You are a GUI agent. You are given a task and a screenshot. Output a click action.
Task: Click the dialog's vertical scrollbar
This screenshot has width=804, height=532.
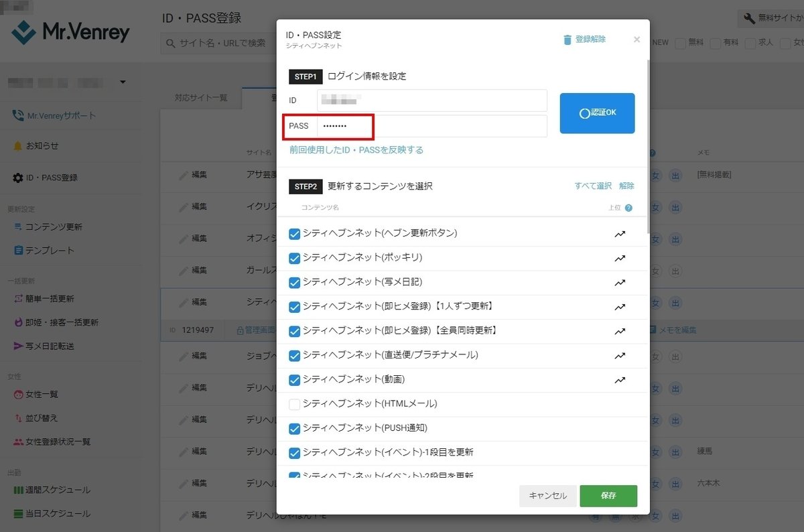[648, 147]
